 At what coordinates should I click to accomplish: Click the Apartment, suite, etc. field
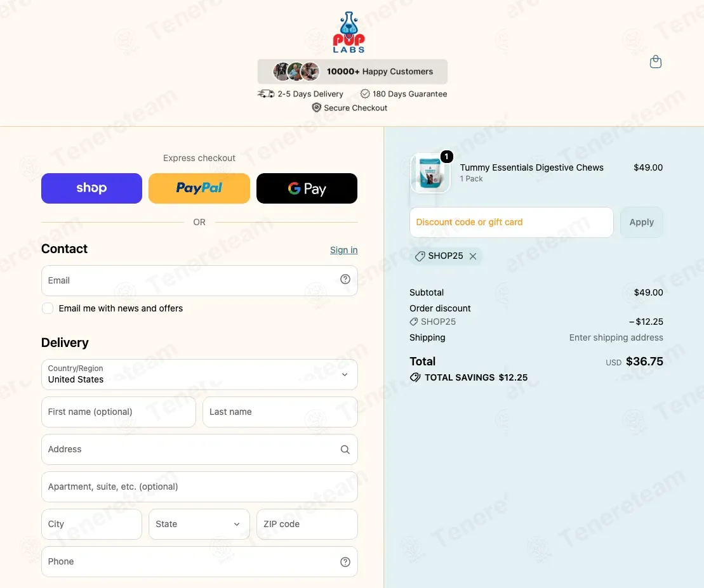pyautogui.click(x=199, y=487)
